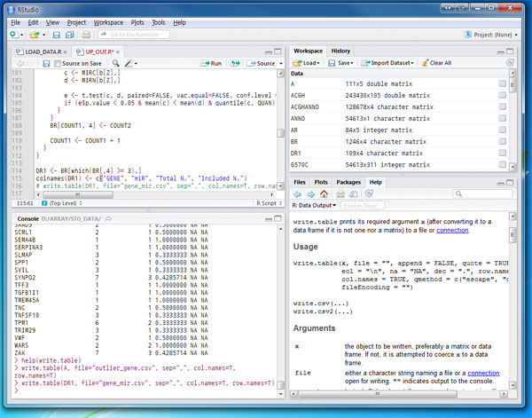Image resolution: width=532 pixels, height=418 pixels.
Task: Open the File menu
Action: tap(16, 22)
